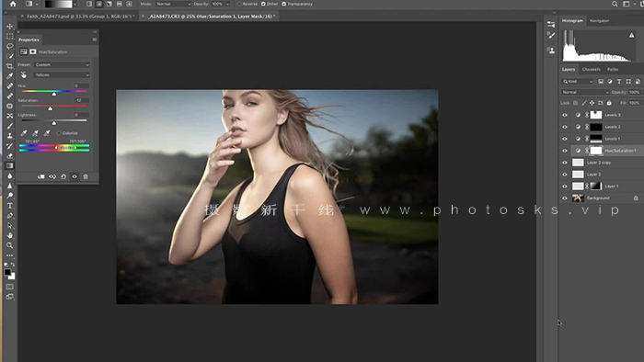This screenshot has width=644, height=362.
Task: Reset adjustment defaults in Properties panel
Action: tap(63, 176)
